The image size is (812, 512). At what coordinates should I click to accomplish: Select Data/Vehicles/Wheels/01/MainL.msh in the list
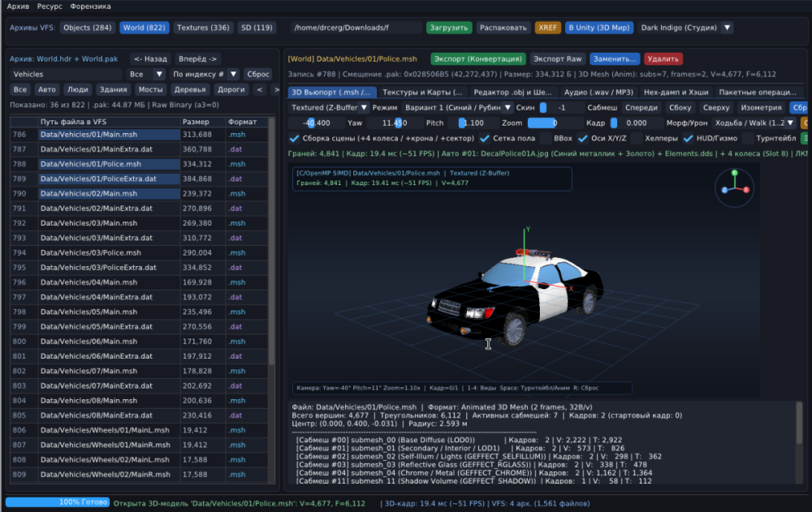[x=140, y=430]
